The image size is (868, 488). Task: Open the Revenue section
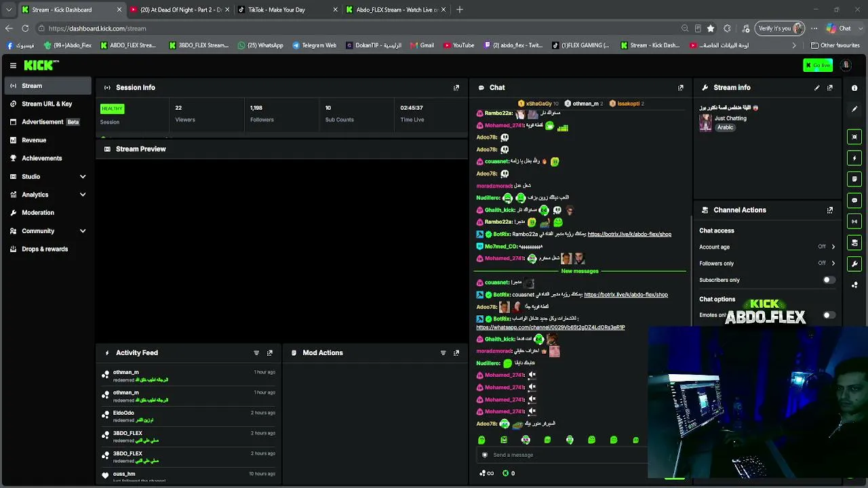[47, 140]
